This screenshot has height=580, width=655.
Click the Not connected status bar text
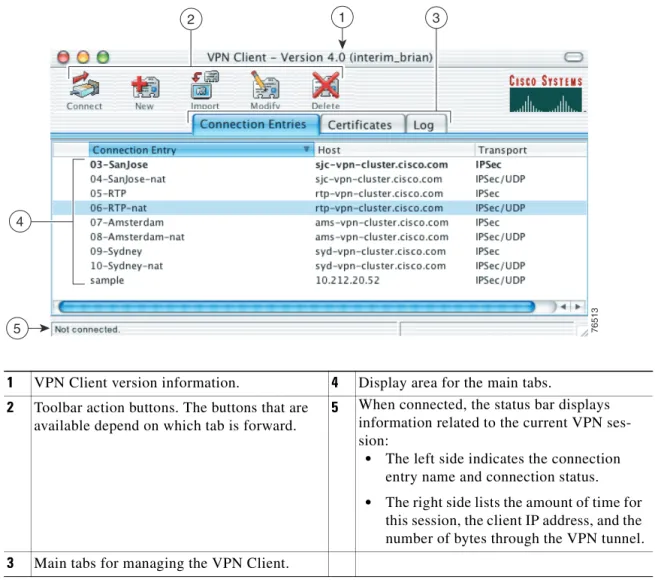tap(87, 329)
